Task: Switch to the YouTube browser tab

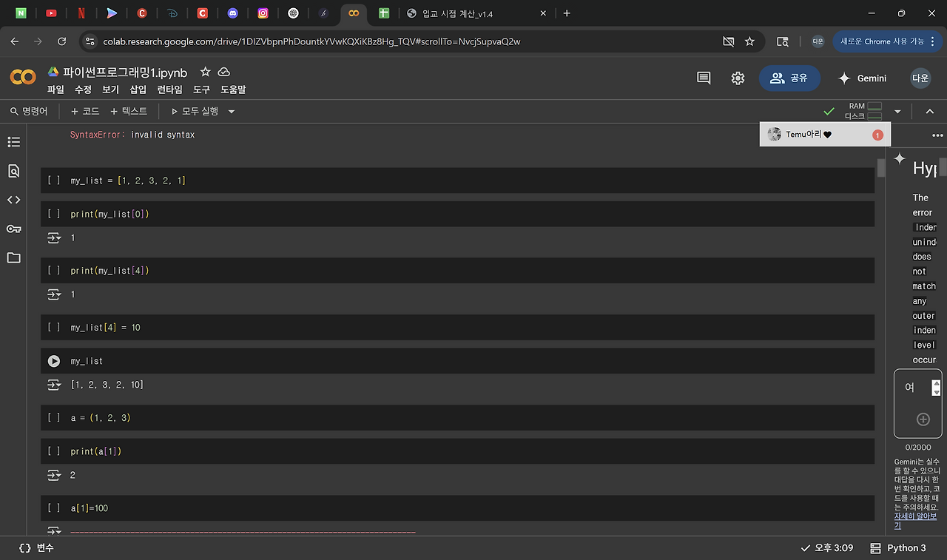Action: pyautogui.click(x=51, y=13)
